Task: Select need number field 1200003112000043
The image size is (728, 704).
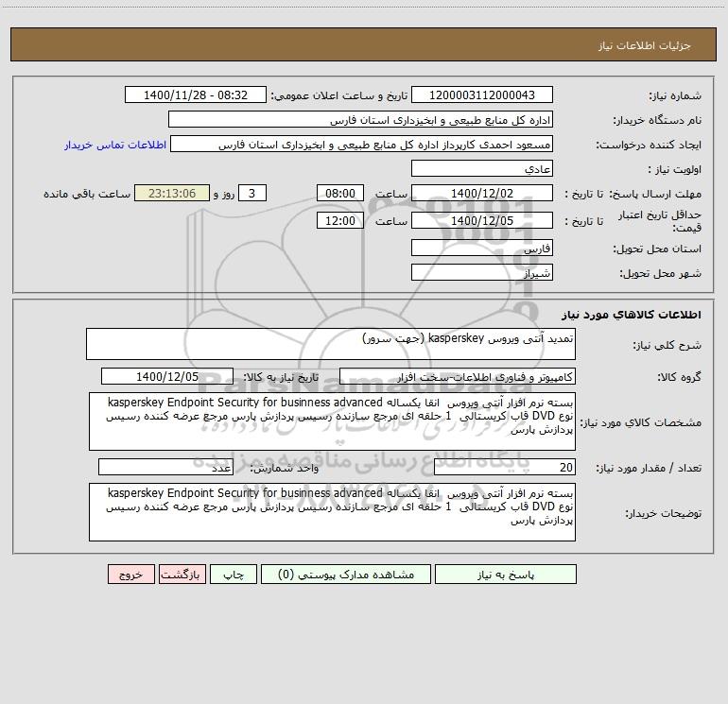Action: [482, 95]
